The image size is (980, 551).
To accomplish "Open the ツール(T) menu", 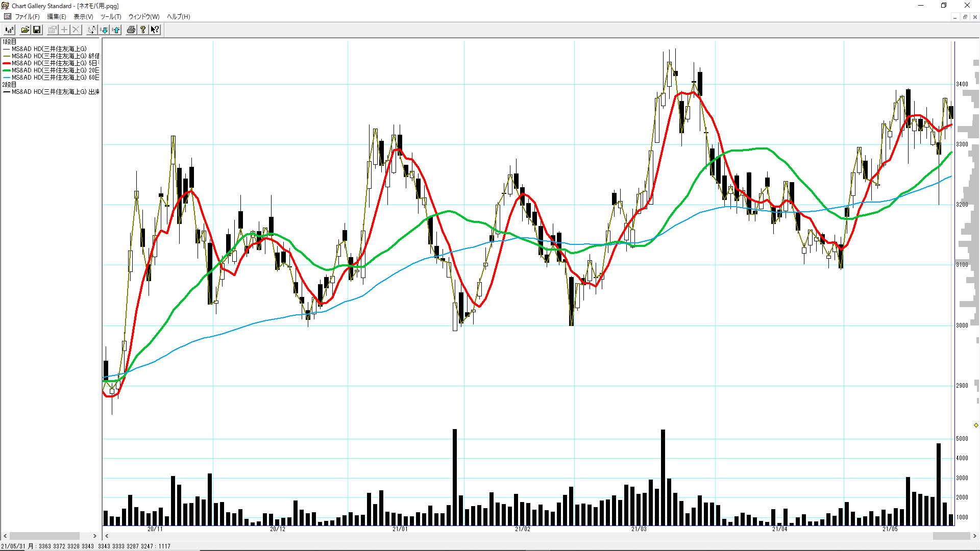I will click(110, 16).
